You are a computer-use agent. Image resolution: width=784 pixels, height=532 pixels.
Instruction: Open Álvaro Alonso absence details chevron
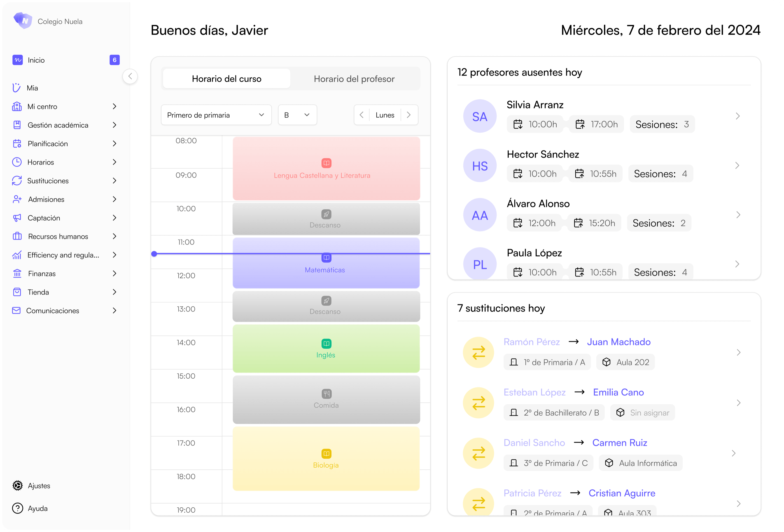point(738,215)
